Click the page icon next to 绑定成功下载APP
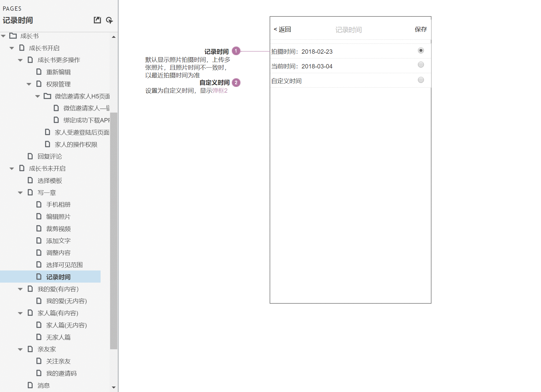Image resolution: width=541 pixels, height=392 pixels. [x=56, y=120]
